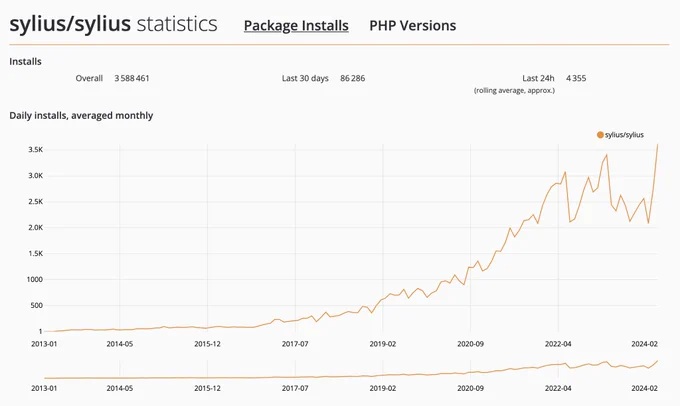Click the 2015-12 label on main chart axis
The height and width of the screenshot is (406, 680).
[207, 344]
